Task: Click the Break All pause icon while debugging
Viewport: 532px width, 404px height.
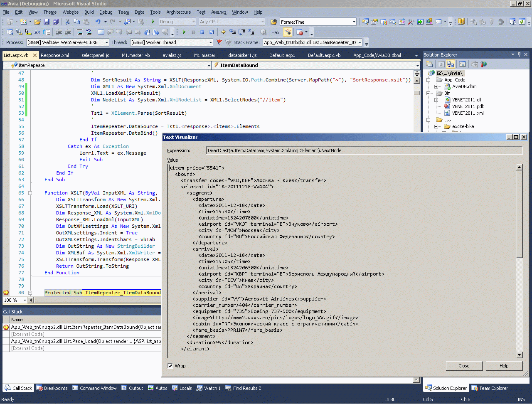Action: coord(193,32)
